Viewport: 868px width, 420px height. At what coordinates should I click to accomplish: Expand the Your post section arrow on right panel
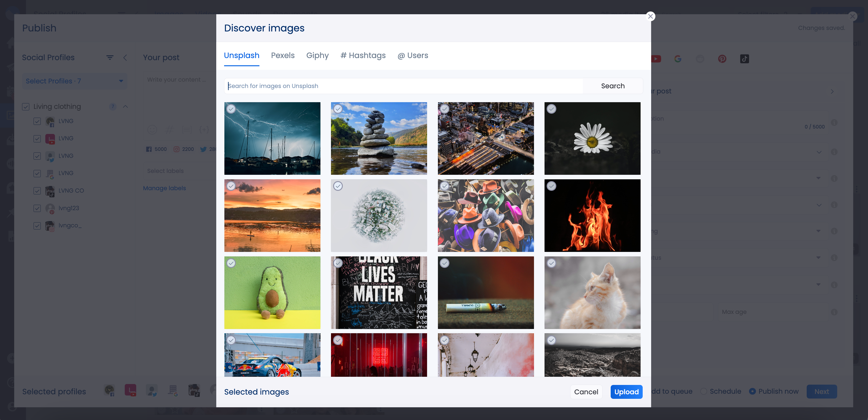pos(832,91)
